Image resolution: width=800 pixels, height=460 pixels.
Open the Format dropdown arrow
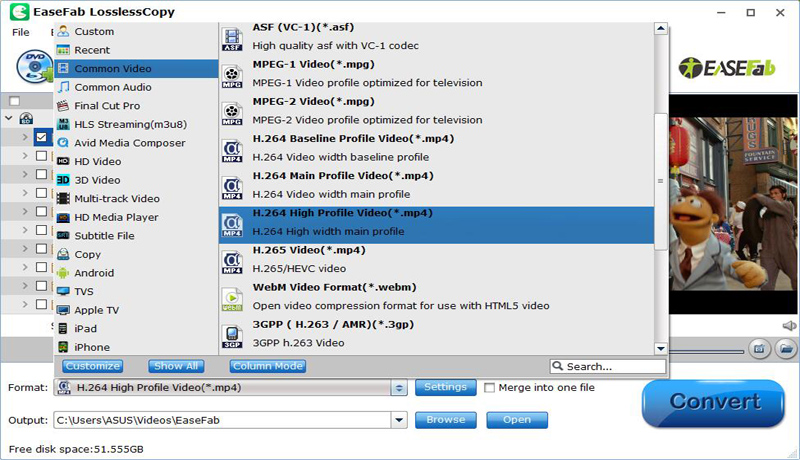click(x=399, y=388)
